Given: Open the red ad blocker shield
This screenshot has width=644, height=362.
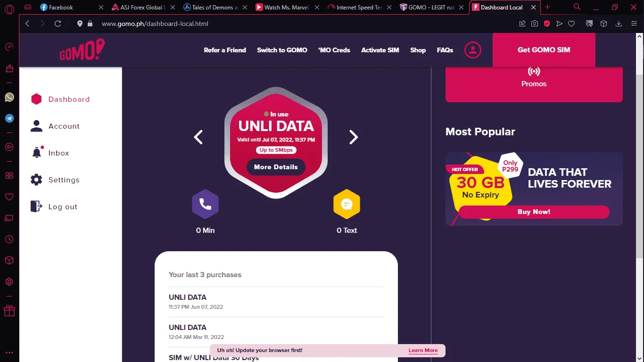Looking at the screenshot, I should [547, 24].
